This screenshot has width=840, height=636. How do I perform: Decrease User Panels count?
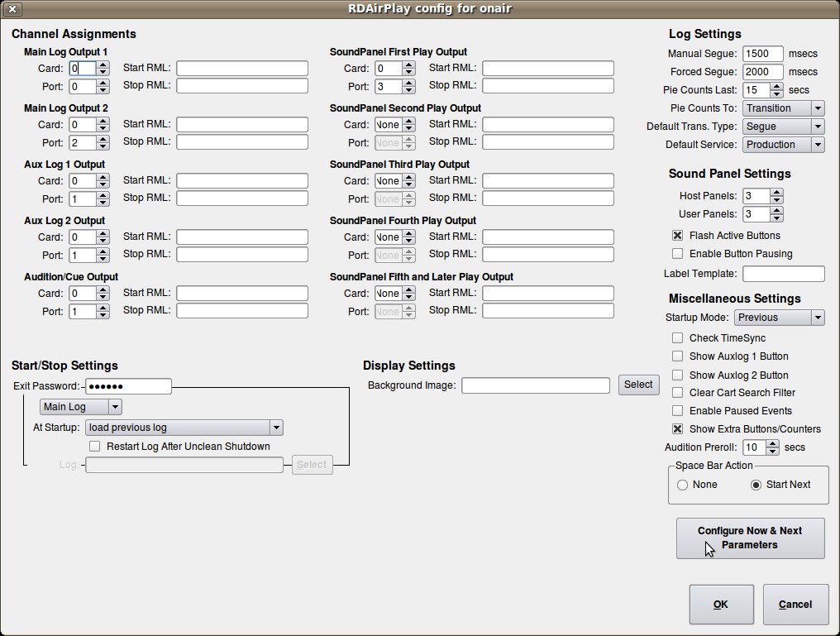776,218
